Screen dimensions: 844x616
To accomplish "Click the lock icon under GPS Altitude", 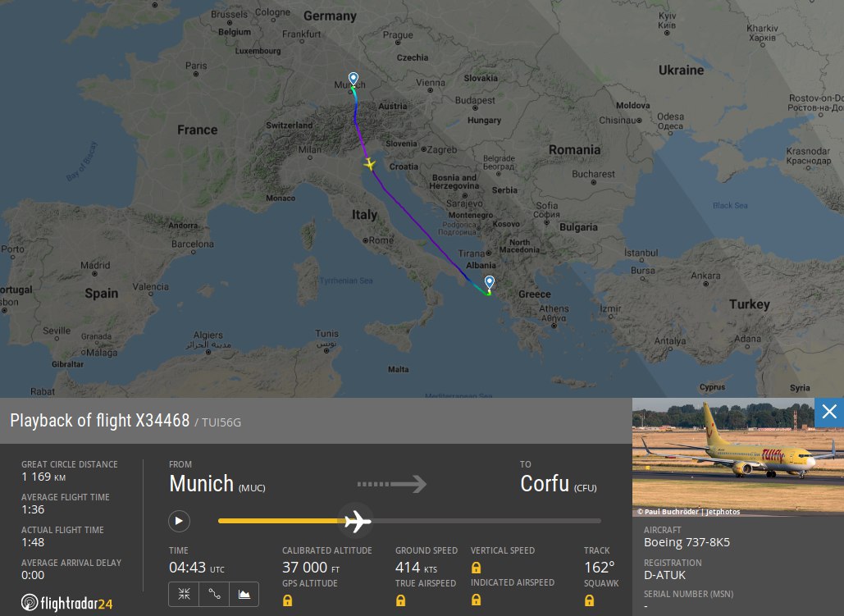I will (x=287, y=600).
